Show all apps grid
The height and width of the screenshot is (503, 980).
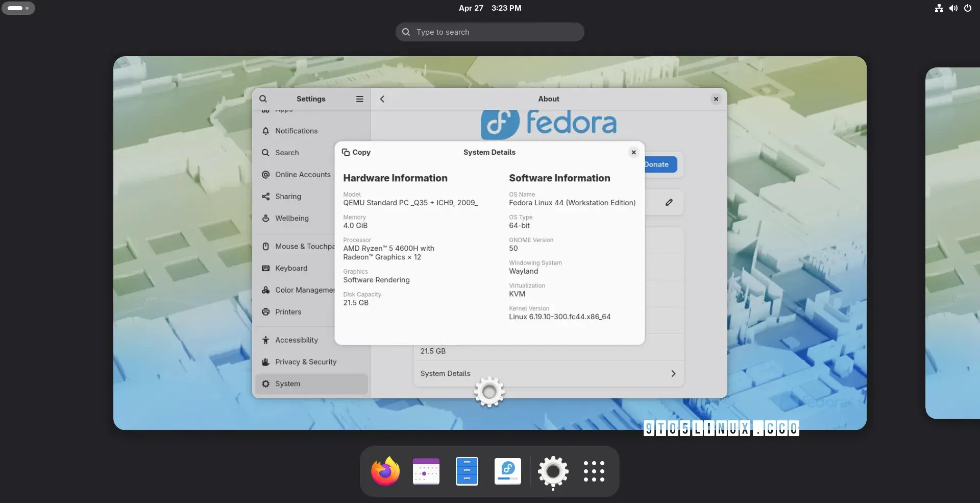tap(594, 471)
